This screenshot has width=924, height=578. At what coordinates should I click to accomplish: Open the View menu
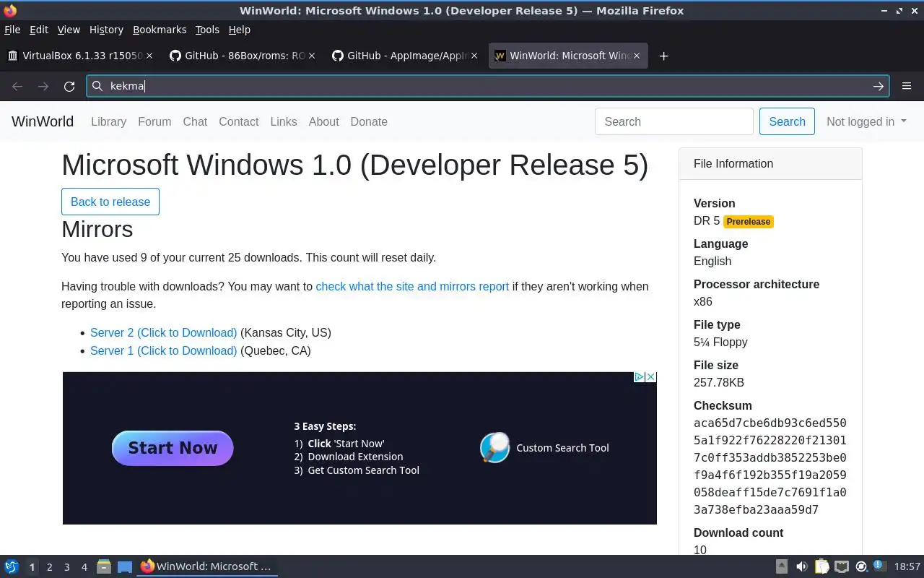pos(69,30)
